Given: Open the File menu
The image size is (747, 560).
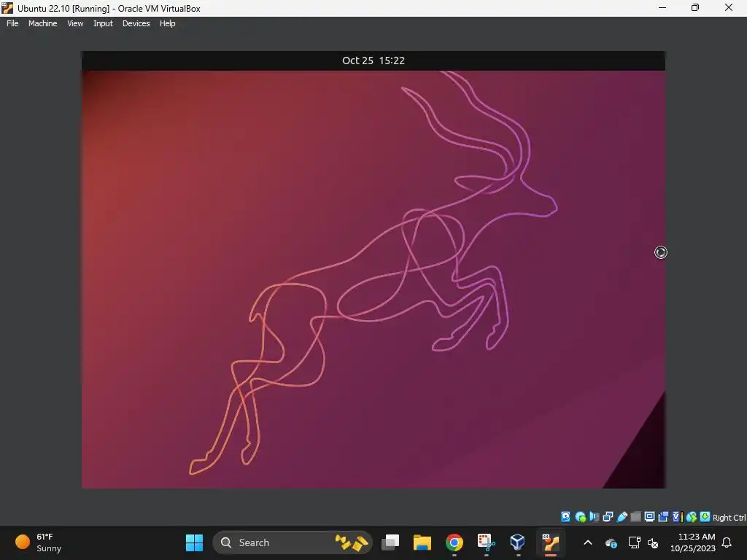Looking at the screenshot, I should pos(12,23).
